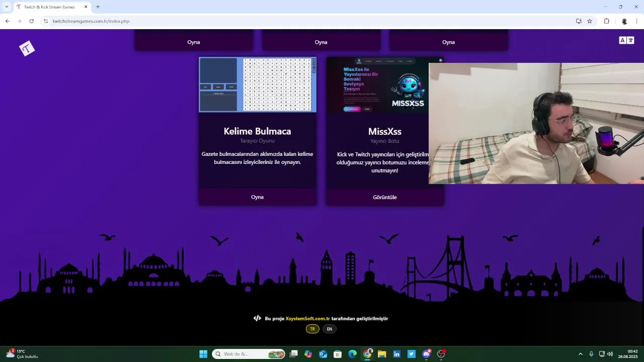Open the Chrome extensions puzzle icon
The width and height of the screenshot is (644, 362).
pos(606,21)
